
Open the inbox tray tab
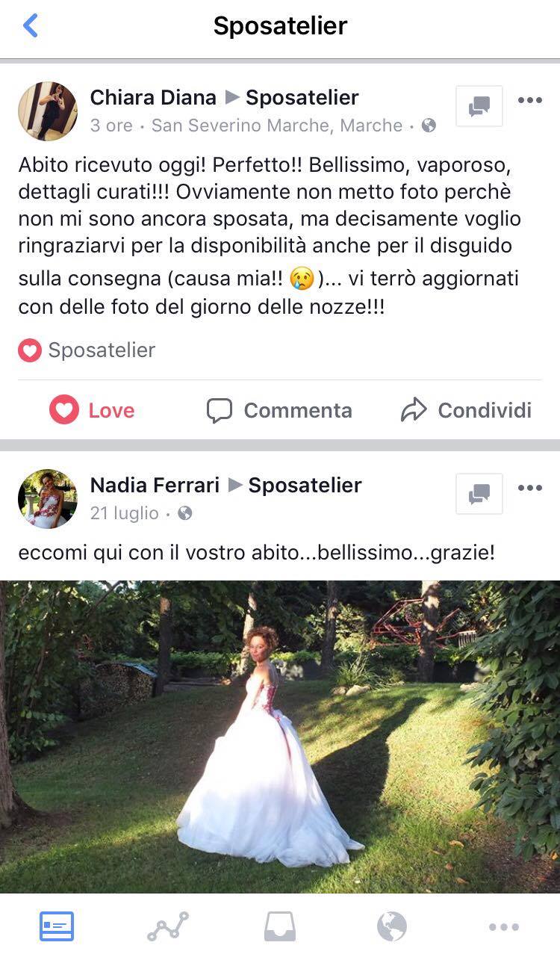click(x=280, y=927)
